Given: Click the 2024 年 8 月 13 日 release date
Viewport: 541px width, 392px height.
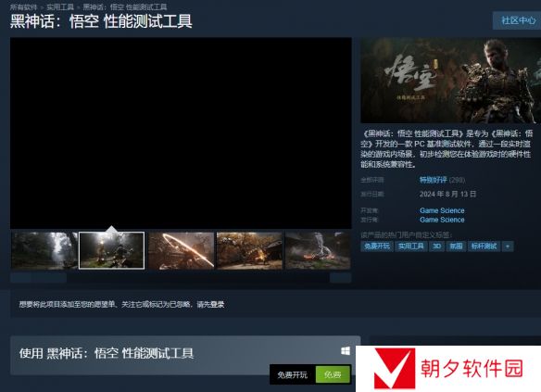Looking at the screenshot, I should pos(447,194).
